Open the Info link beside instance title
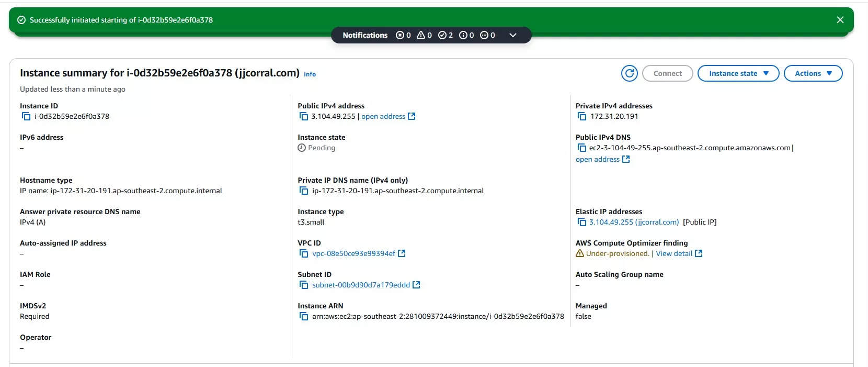Viewport: 868px width, 367px height. pos(310,74)
